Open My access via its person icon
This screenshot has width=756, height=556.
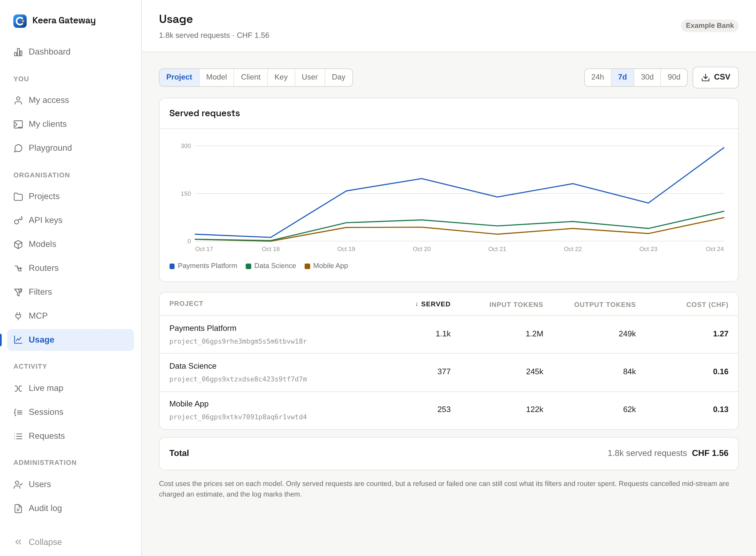tap(18, 100)
